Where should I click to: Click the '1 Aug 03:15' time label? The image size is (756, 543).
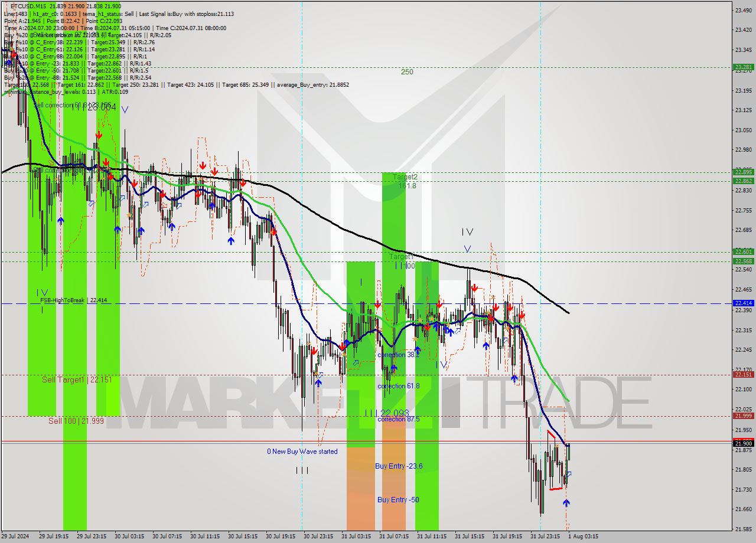(583, 537)
